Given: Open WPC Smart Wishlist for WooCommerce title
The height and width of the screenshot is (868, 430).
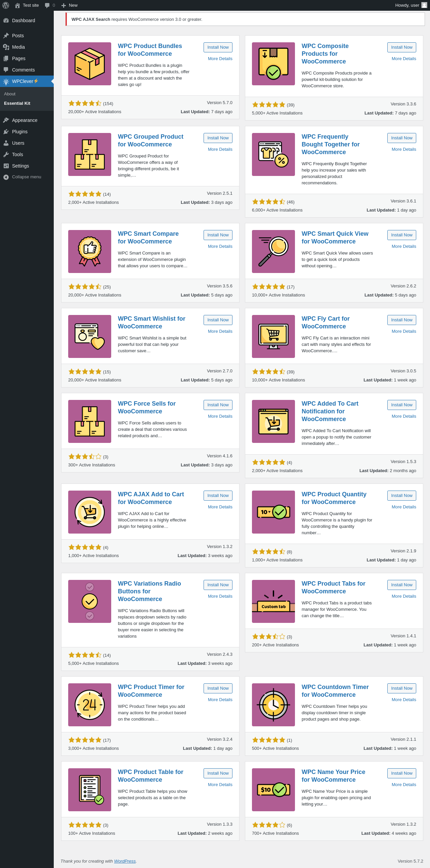Looking at the screenshot, I should coord(151,323).
